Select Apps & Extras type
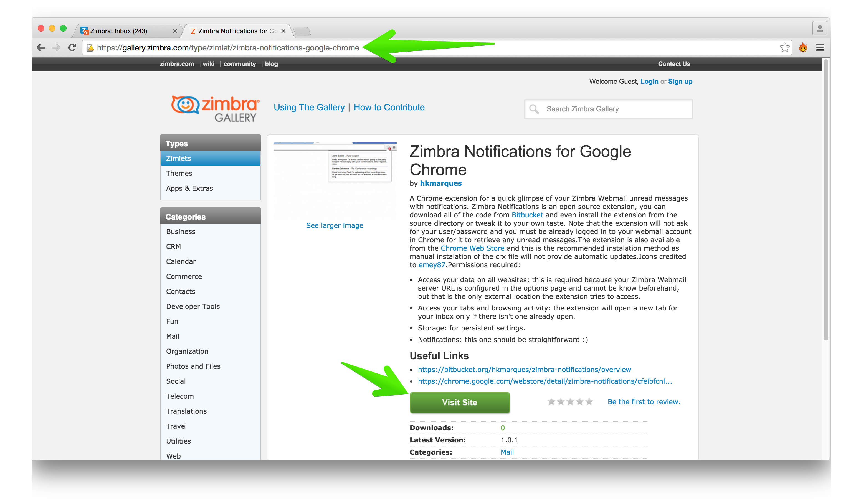Screen dimensions: 861x504 pyautogui.click(x=210, y=188)
